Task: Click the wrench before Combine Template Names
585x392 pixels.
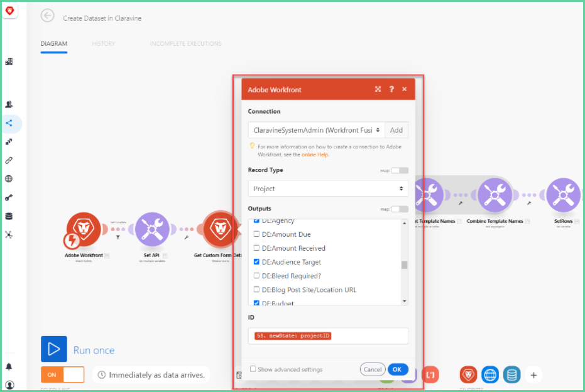Action: (x=461, y=204)
